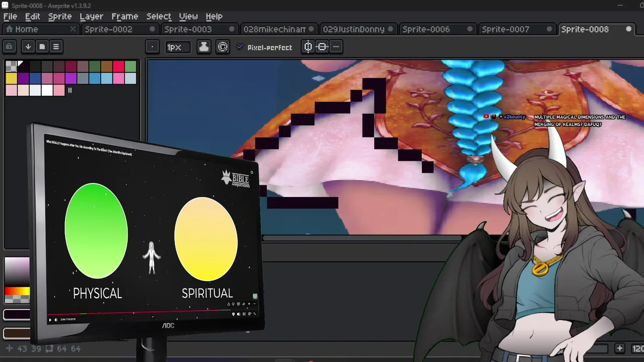Image resolution: width=644 pixels, height=362 pixels.
Task: Close Sprite-0002 via its modified dot
Action: 152,29
